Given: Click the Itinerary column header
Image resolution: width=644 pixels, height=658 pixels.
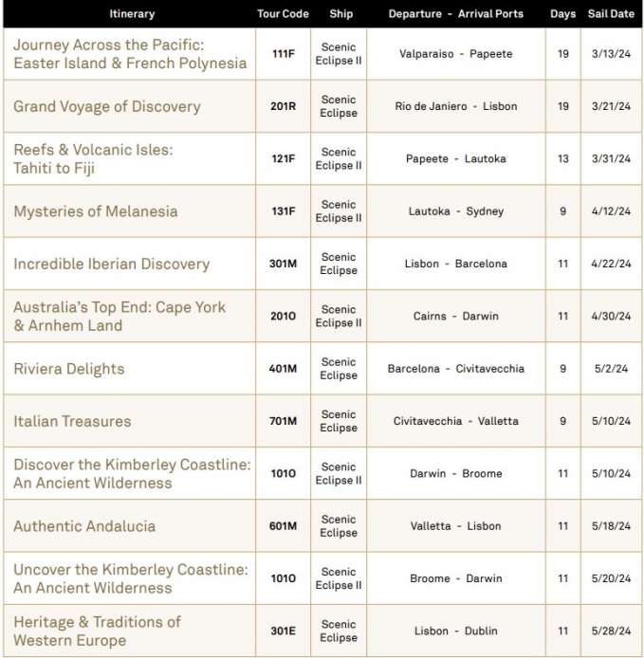Looking at the screenshot, I should point(131,14).
